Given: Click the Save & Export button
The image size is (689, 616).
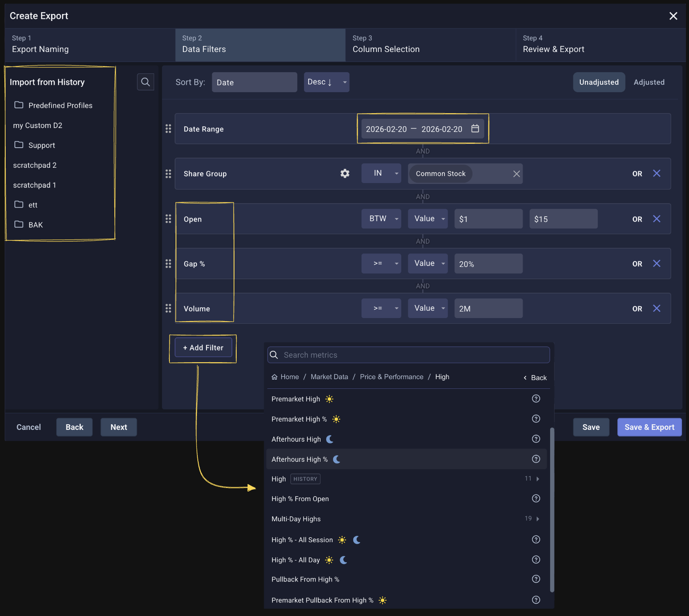Looking at the screenshot, I should [649, 427].
